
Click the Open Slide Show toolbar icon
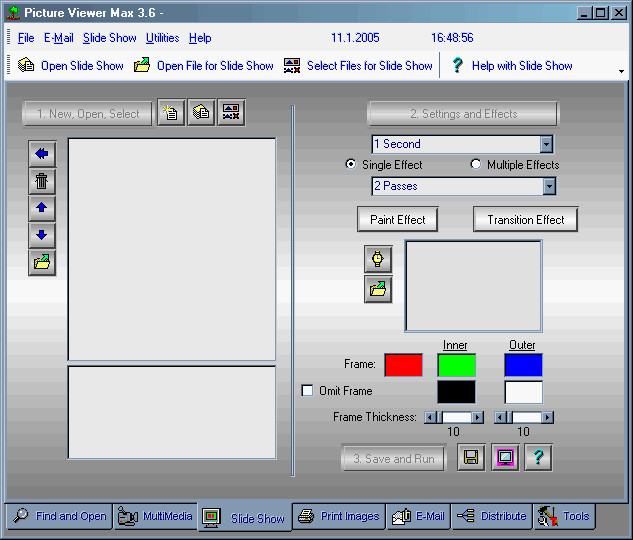(26, 65)
